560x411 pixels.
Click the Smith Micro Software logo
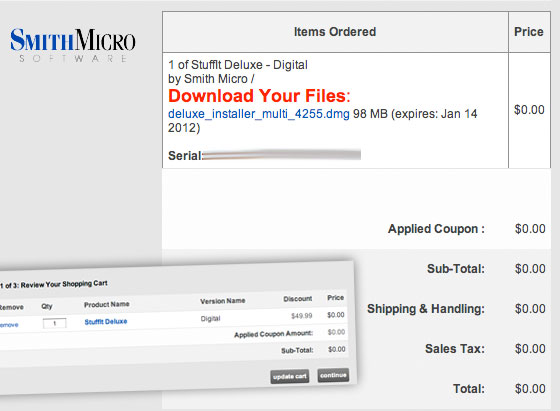[x=73, y=45]
